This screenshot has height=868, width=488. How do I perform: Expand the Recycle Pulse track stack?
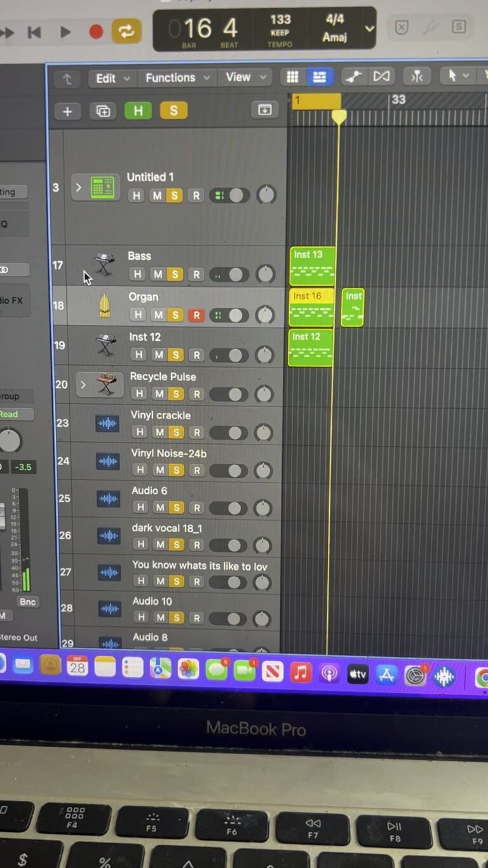[x=83, y=385]
